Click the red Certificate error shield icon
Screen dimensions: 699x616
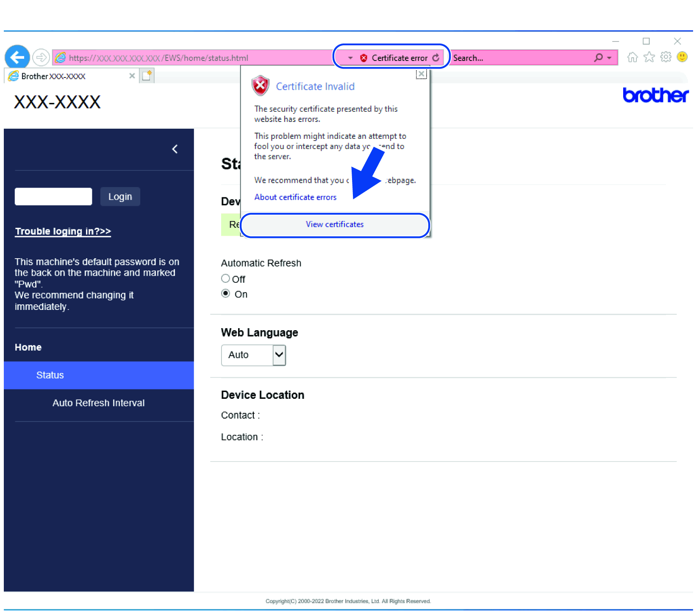coord(363,58)
